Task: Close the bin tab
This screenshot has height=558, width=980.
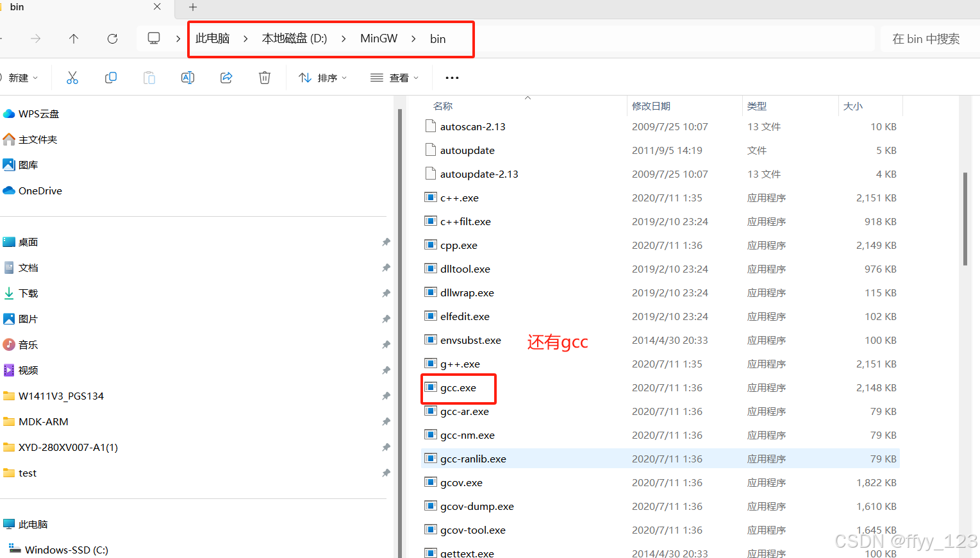Action: pyautogui.click(x=157, y=6)
